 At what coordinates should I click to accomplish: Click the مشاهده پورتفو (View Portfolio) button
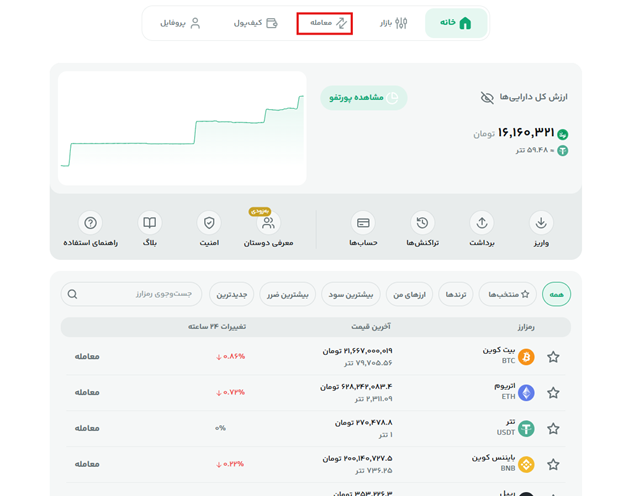coord(363,98)
